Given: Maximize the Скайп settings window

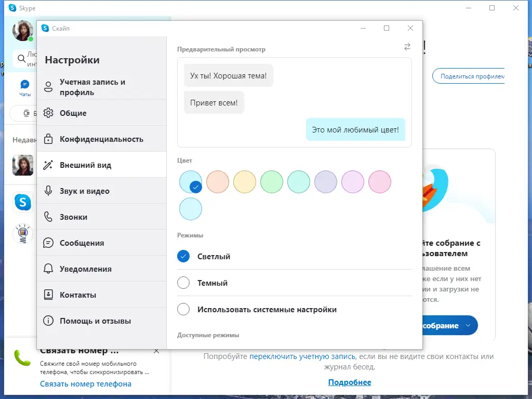Looking at the screenshot, I should pyautogui.click(x=387, y=28).
